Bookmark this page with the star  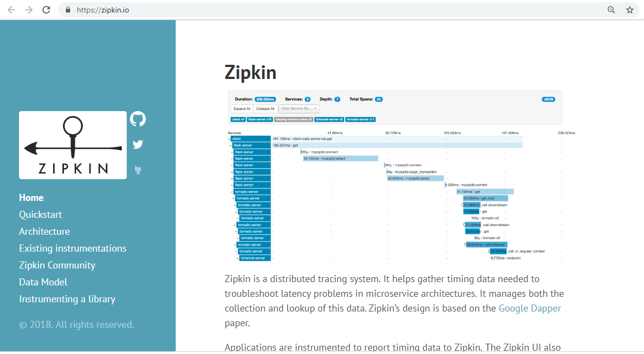[x=630, y=10]
